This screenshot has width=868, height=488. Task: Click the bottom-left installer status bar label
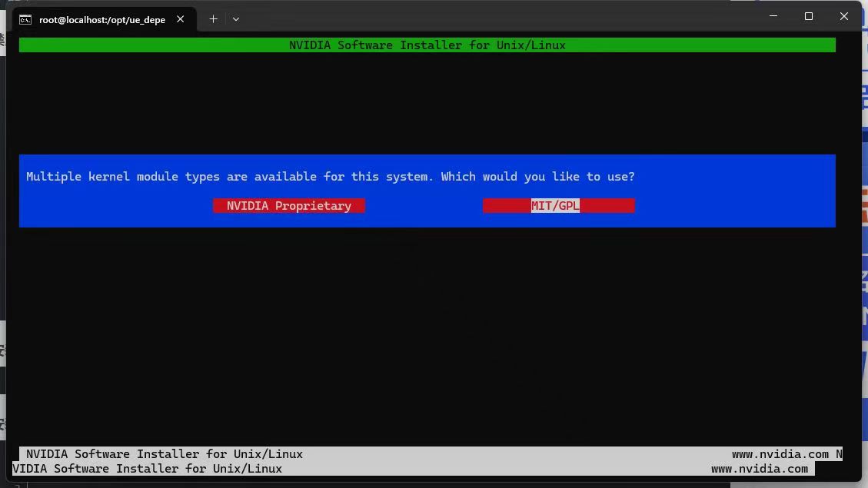coord(163,453)
